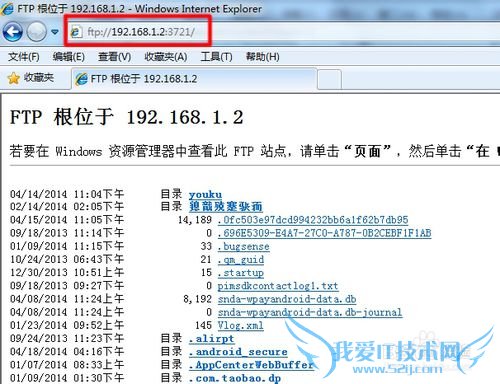Click the file size 14,189
Viewport: 500px width, 384px height.
coord(195,220)
